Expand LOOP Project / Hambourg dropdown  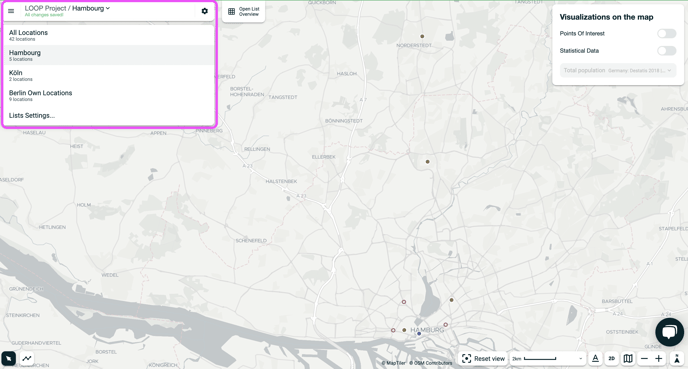[67, 8]
